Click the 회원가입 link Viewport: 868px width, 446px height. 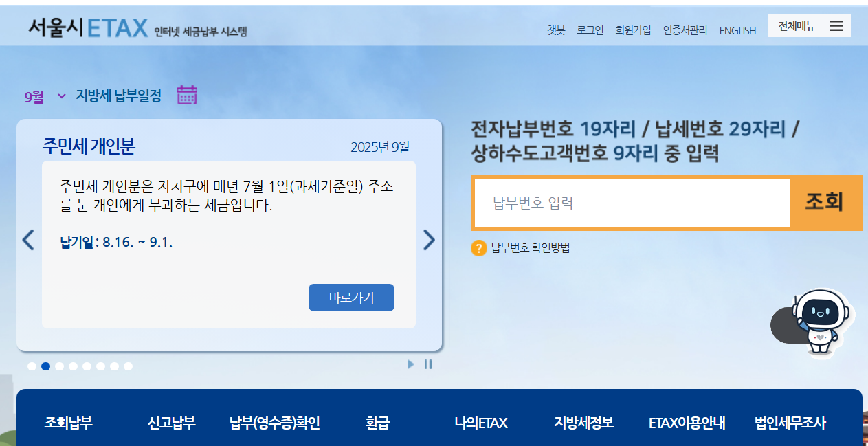(x=633, y=30)
